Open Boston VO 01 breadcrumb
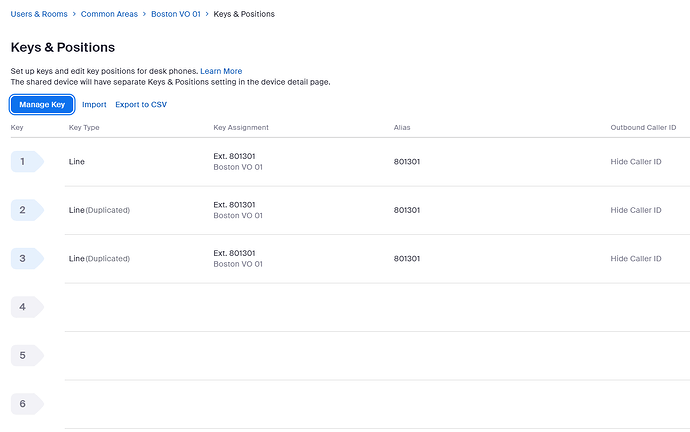 176,14
